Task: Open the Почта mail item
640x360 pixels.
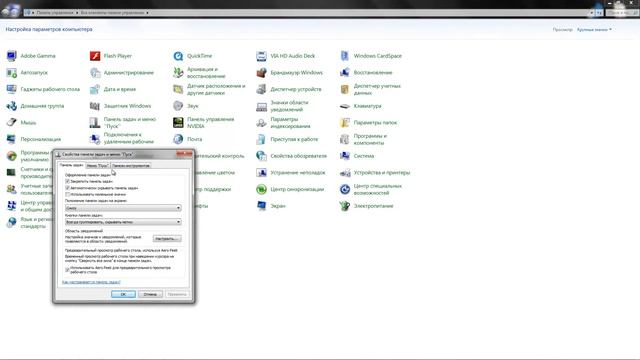Action: tap(187, 140)
